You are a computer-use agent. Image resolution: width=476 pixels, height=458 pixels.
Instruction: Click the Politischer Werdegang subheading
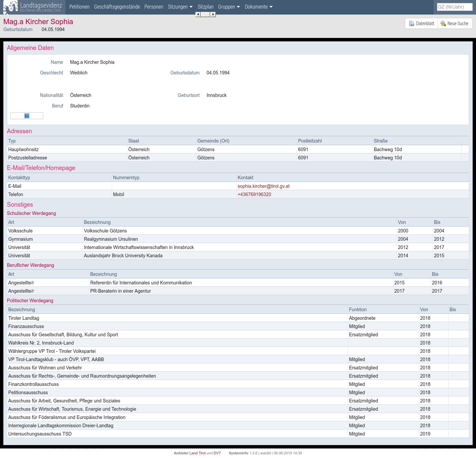[x=30, y=301]
